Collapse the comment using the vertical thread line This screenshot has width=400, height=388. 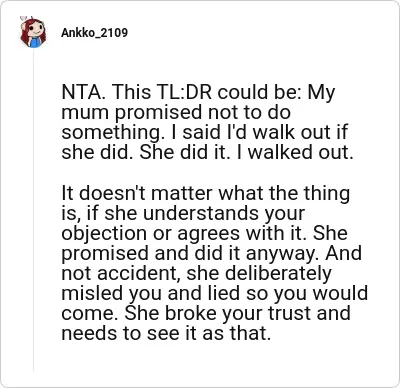point(33,210)
